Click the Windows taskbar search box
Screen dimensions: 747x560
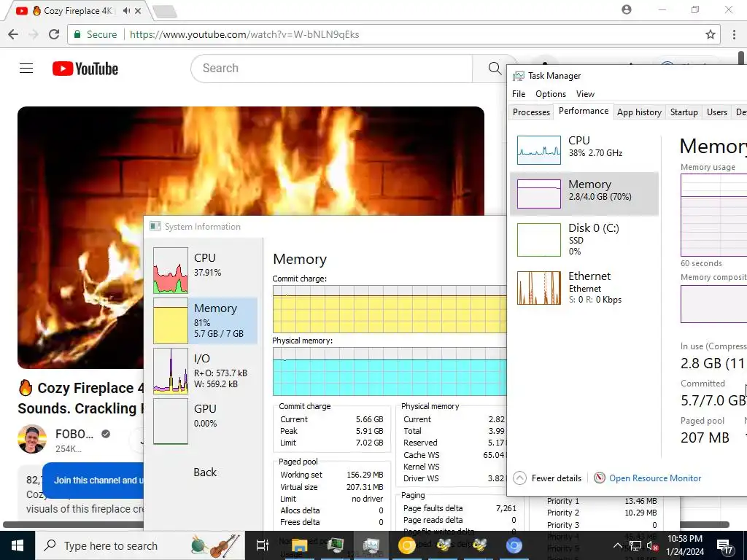tap(139, 545)
